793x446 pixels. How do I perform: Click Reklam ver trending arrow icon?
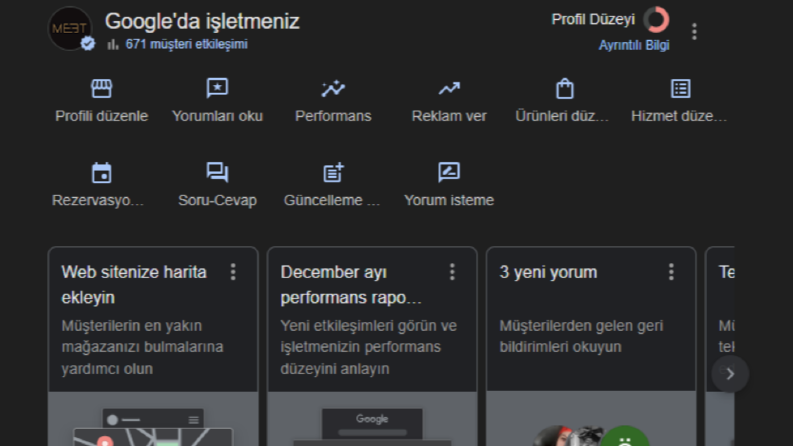point(449,89)
